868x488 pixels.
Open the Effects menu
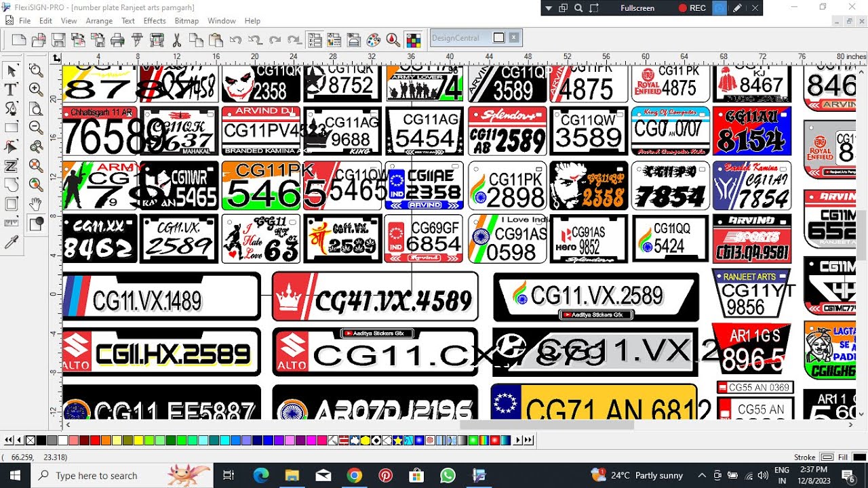[x=155, y=21]
